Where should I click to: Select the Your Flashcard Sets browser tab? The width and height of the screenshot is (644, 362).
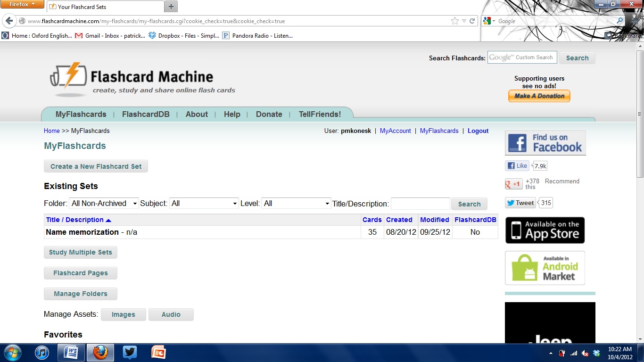(105, 7)
